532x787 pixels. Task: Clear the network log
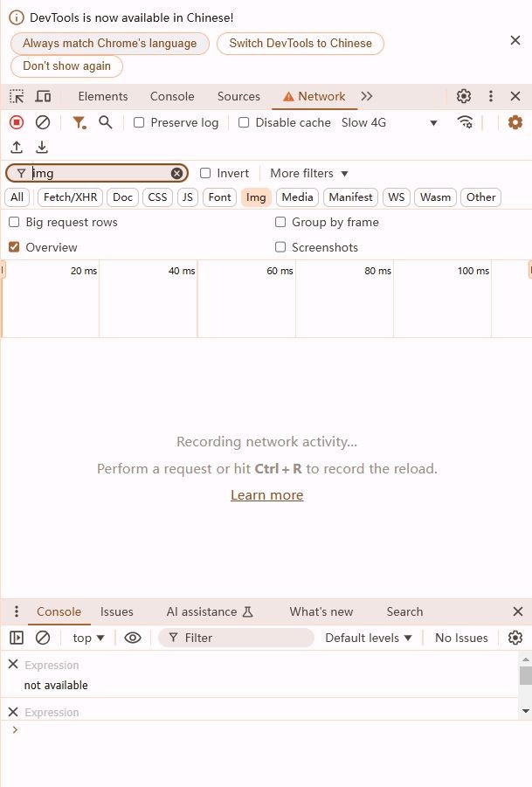click(42, 122)
